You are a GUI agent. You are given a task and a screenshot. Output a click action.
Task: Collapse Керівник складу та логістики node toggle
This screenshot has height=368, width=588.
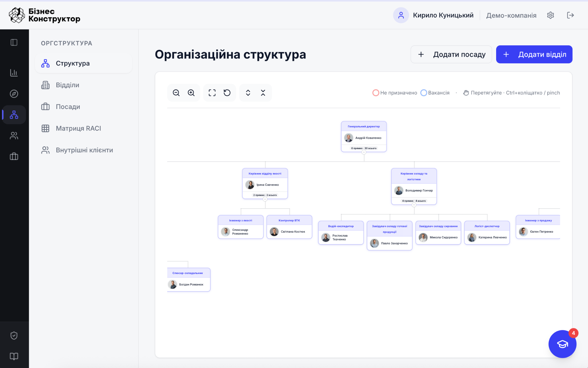point(414,205)
